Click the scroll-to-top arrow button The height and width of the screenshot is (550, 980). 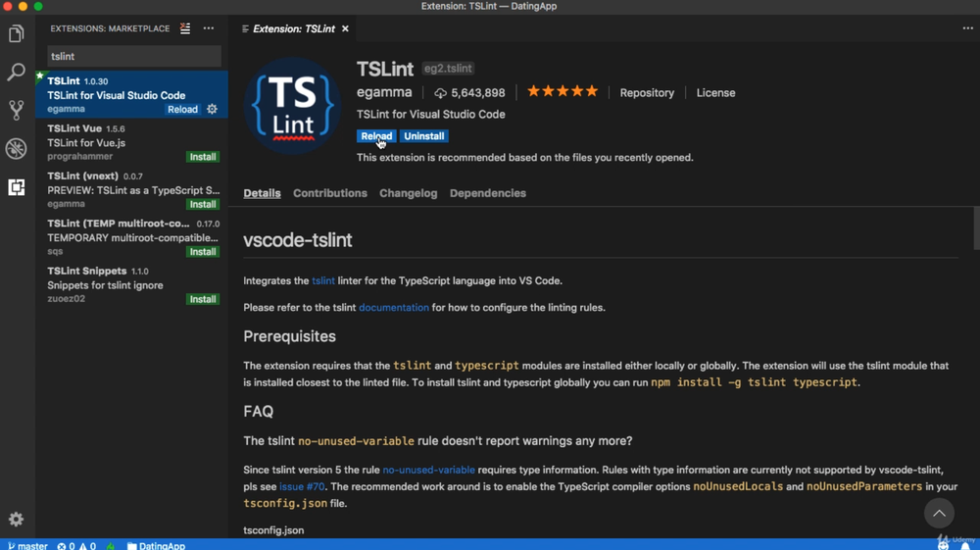tap(939, 513)
